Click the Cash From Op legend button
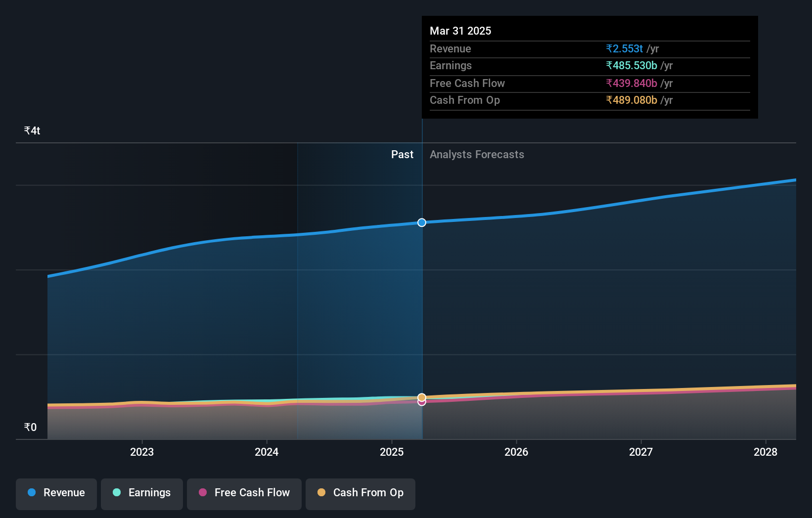Screen dimensions: 812x518 tap(360, 494)
